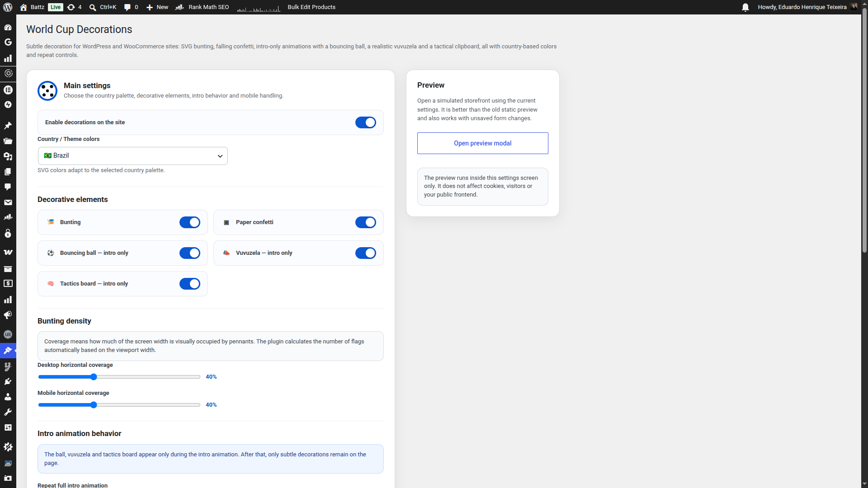The width and height of the screenshot is (868, 488).
Task: Click the 0 comments bubble in admin bar
Action: pyautogui.click(x=131, y=7)
